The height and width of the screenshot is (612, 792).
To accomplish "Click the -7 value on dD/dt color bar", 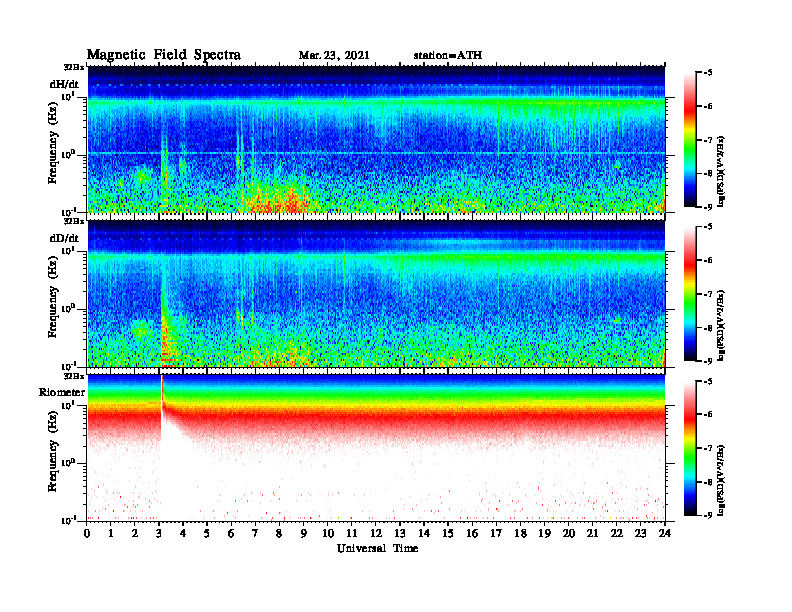I will pos(708,293).
